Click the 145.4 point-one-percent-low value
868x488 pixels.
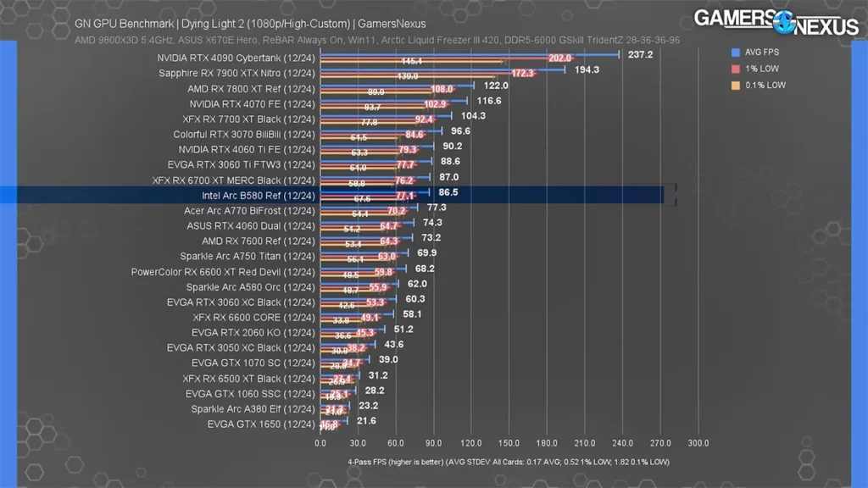pos(411,61)
